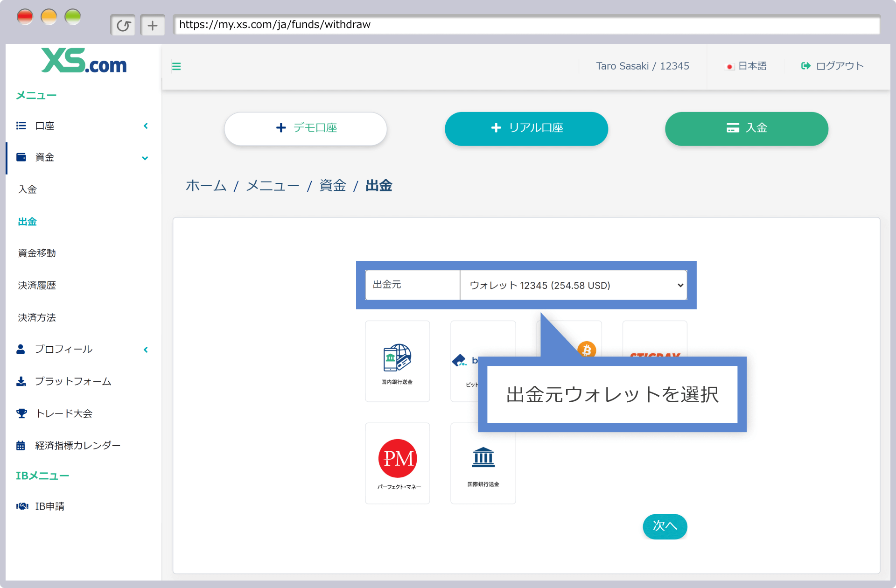Click the リアル口座 button
This screenshot has width=896, height=588.
click(526, 128)
